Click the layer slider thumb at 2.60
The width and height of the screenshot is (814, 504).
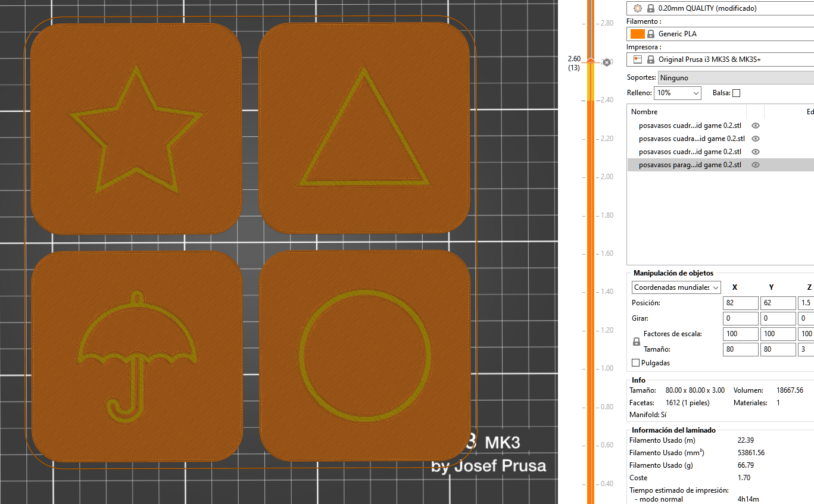tap(590, 61)
